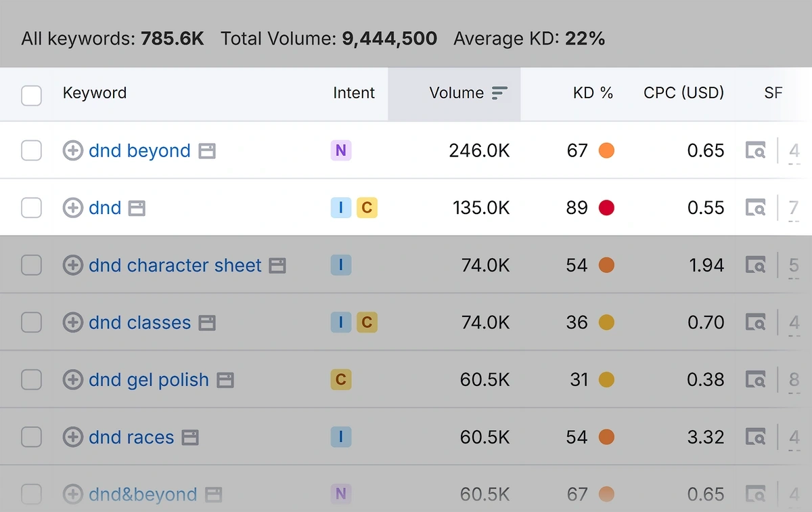The height and width of the screenshot is (512, 812).
Task: View SERP features icon in dnd races row
Action: tap(756, 438)
